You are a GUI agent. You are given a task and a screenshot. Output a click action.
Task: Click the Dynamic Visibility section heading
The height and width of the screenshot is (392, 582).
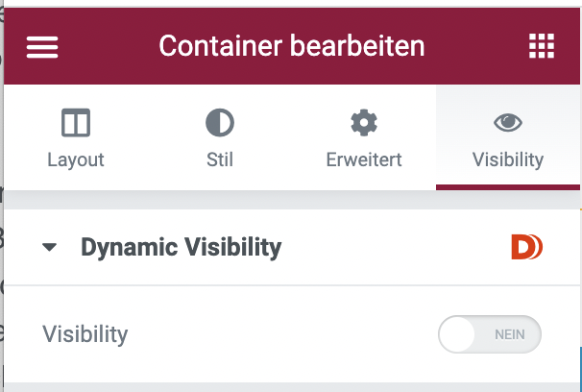coord(182,247)
